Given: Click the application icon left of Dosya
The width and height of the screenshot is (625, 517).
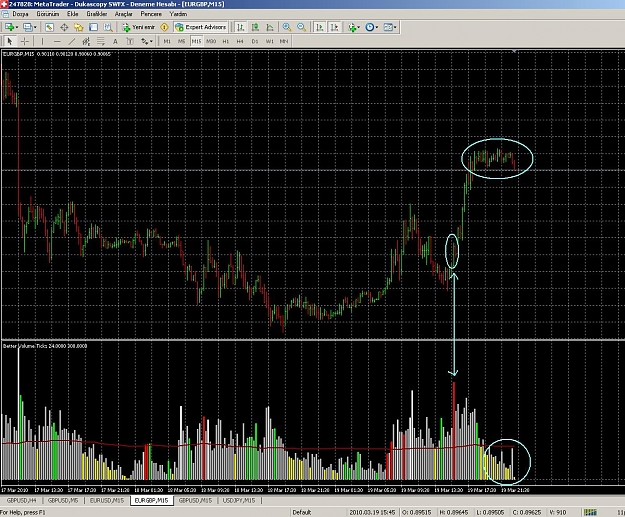Looking at the screenshot, I should (x=5, y=14).
